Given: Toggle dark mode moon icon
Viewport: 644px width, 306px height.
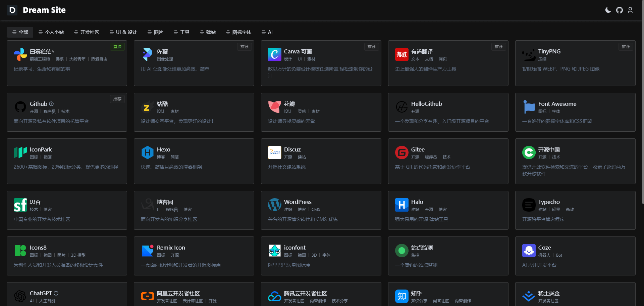Looking at the screenshot, I should coord(608,10).
